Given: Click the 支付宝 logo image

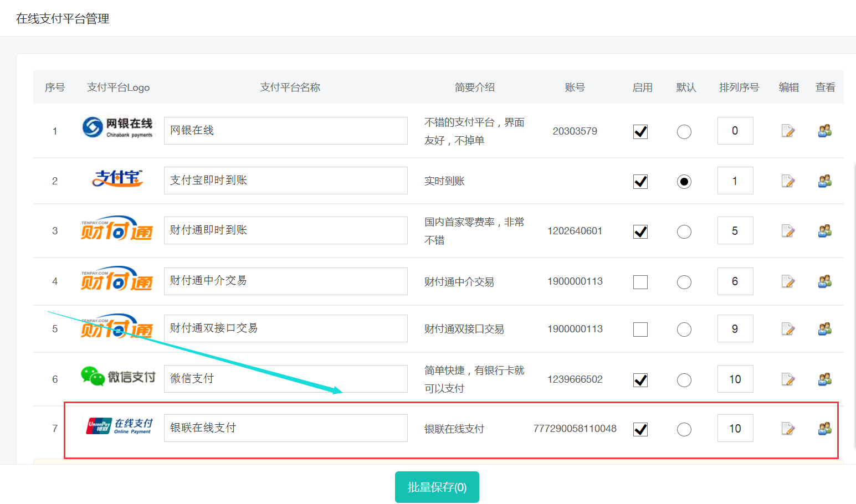Looking at the screenshot, I should 117,179.
